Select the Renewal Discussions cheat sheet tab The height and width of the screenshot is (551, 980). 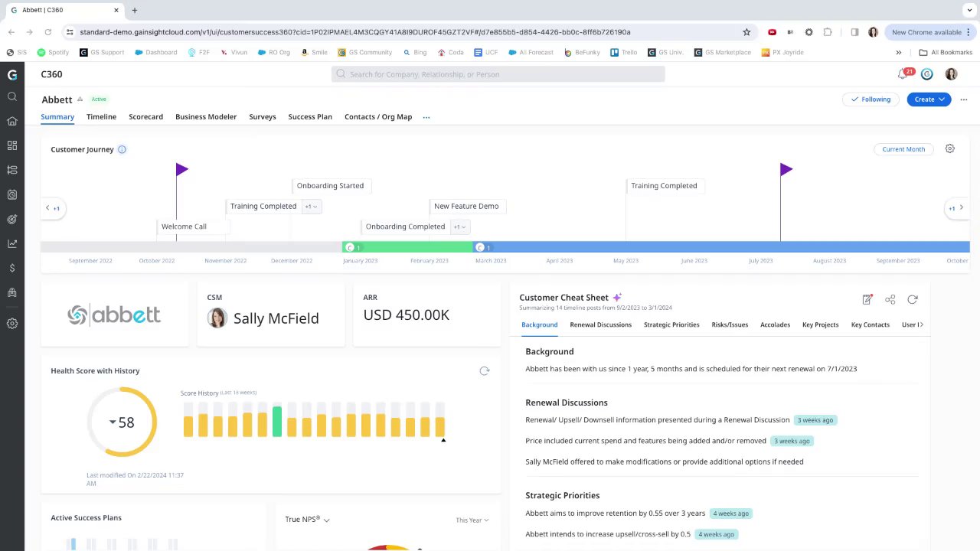[x=600, y=324]
